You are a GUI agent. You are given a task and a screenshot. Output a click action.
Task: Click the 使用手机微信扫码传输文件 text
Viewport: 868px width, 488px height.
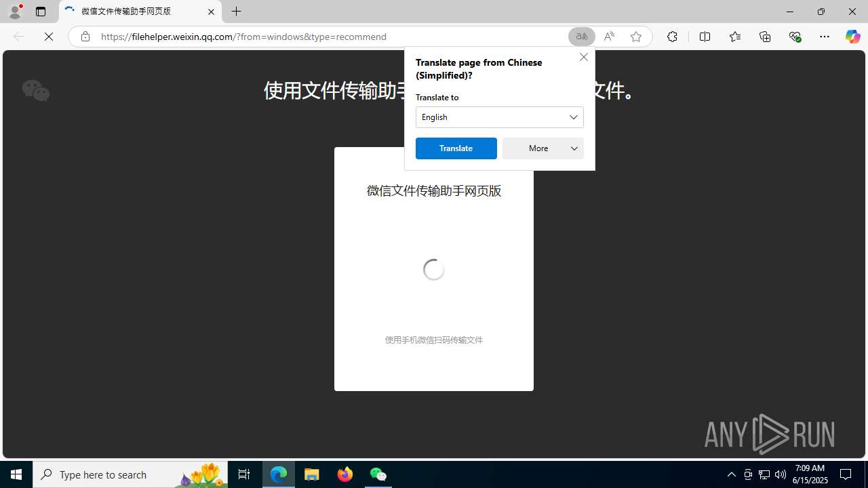[x=434, y=340]
